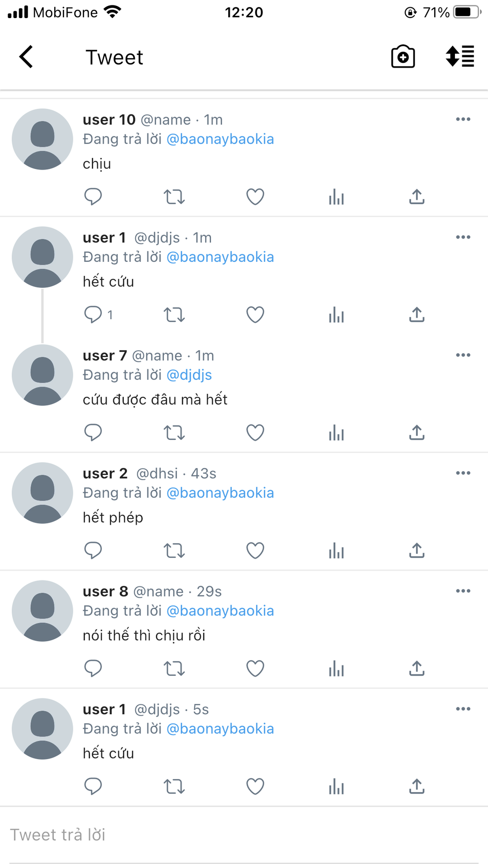This screenshot has width=488, height=868.
Task: Expand the options menu for user 8's tweet
Action: [x=463, y=591]
